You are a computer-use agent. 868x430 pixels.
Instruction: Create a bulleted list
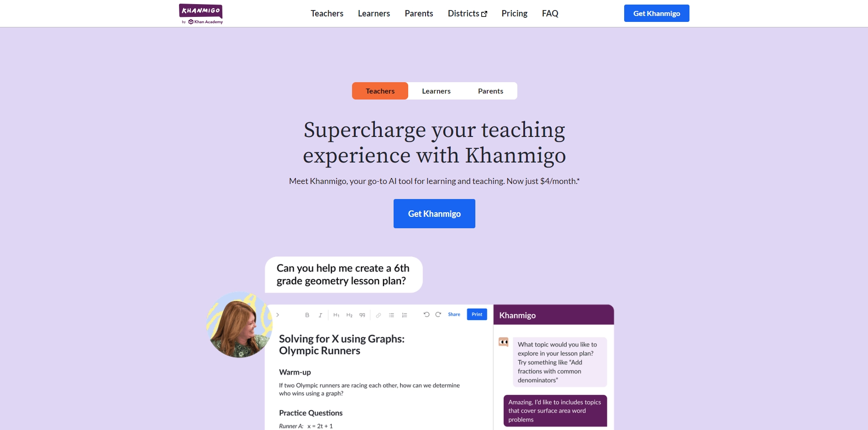click(x=391, y=315)
